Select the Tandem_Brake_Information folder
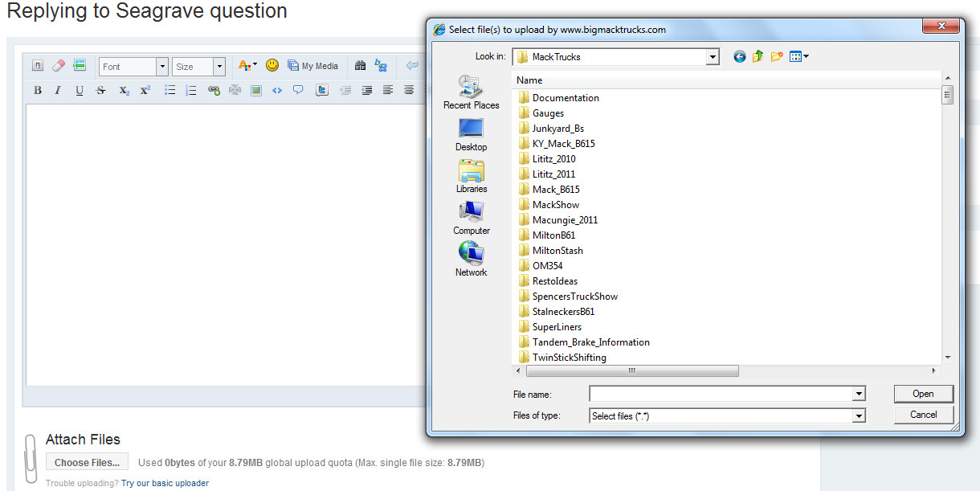This screenshot has width=980, height=491. tap(583, 342)
